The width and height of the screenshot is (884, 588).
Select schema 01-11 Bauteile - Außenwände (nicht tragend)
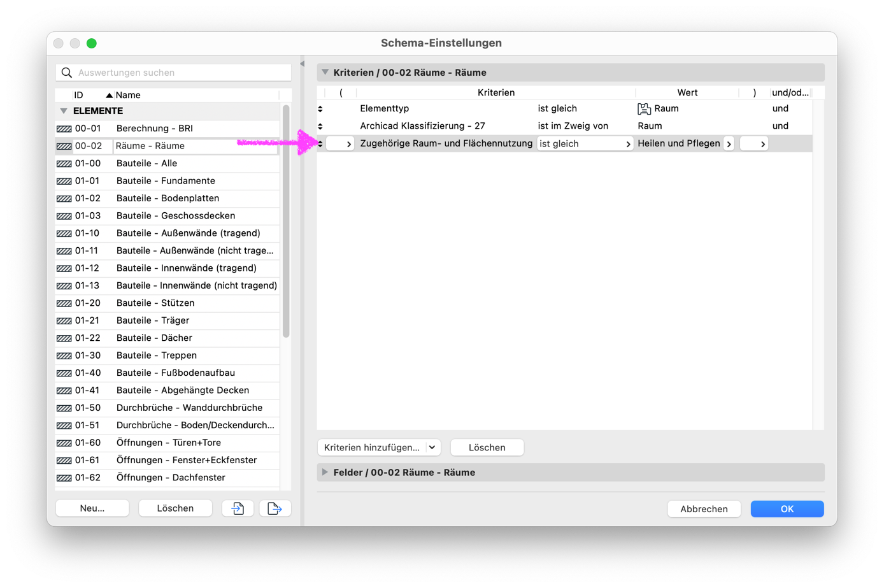tap(168, 251)
